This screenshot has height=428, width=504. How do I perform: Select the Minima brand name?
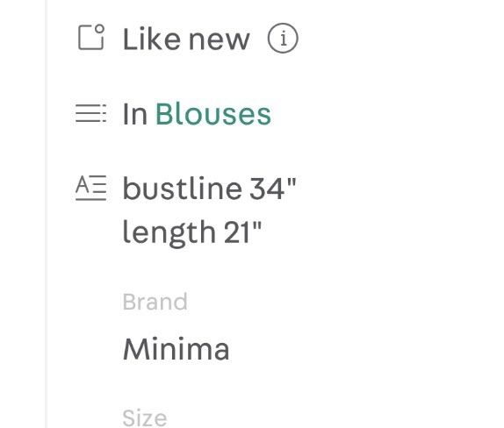coord(176,349)
